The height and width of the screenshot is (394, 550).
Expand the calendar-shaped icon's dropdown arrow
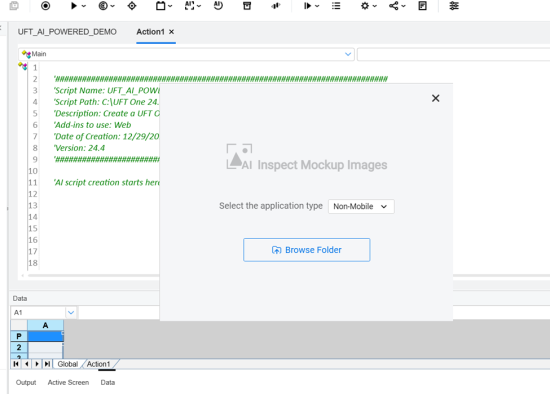point(170,6)
